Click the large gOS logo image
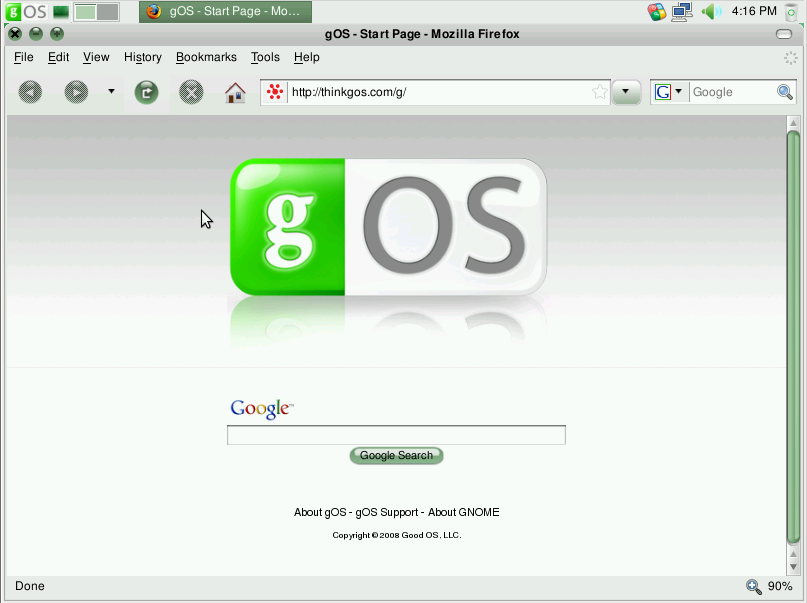Image resolution: width=807 pixels, height=603 pixels. tap(389, 227)
